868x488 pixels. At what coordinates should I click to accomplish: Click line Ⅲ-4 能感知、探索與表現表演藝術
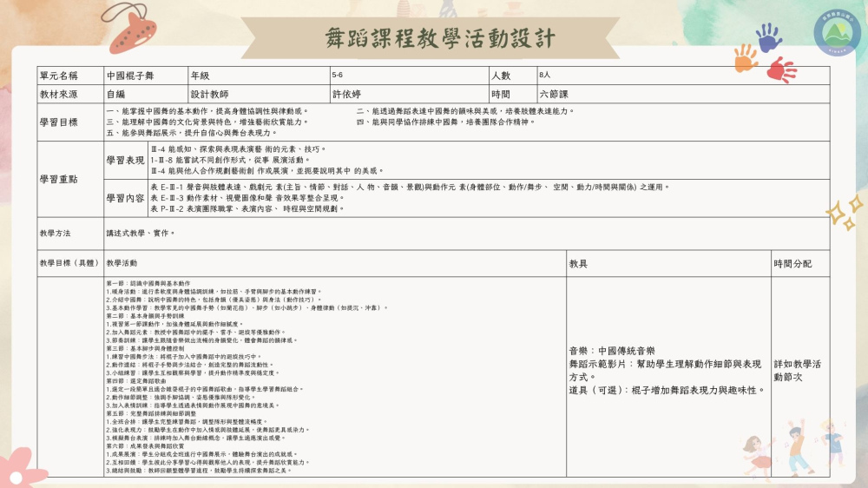(x=240, y=149)
